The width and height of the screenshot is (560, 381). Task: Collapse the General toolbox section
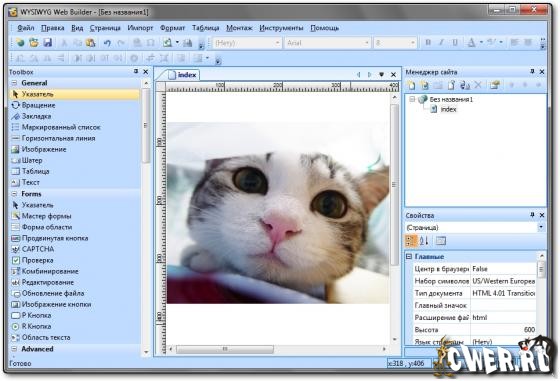pos(14,83)
